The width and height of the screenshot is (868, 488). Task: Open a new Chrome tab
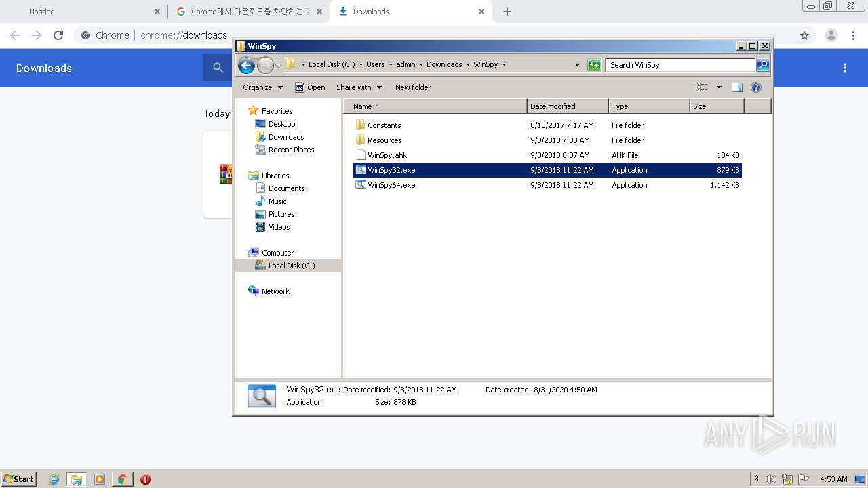tap(507, 12)
